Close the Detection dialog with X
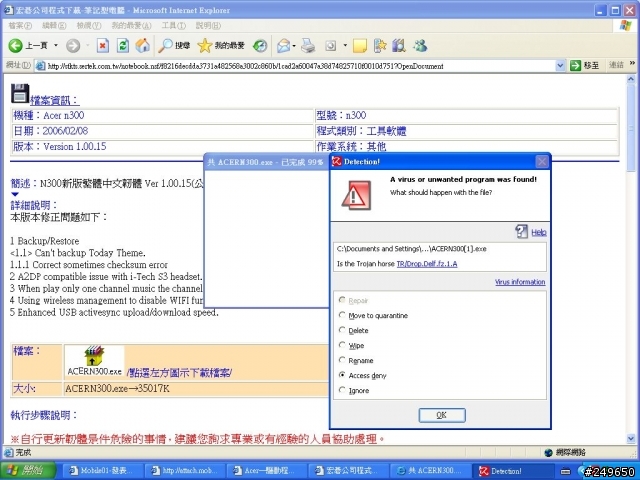Image resolution: width=640 pixels, height=480 pixels. (542, 162)
